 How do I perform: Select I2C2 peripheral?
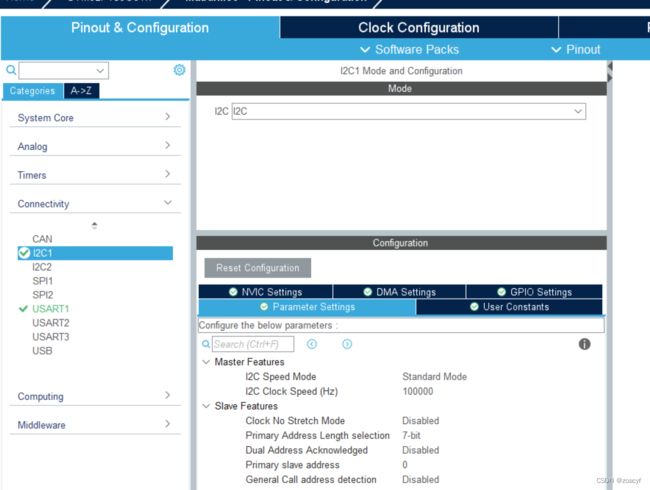click(42, 267)
